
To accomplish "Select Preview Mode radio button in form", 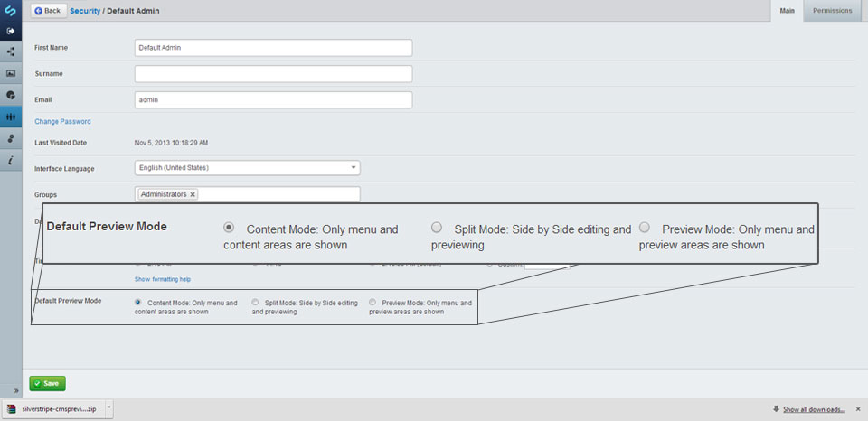I will 372,303.
